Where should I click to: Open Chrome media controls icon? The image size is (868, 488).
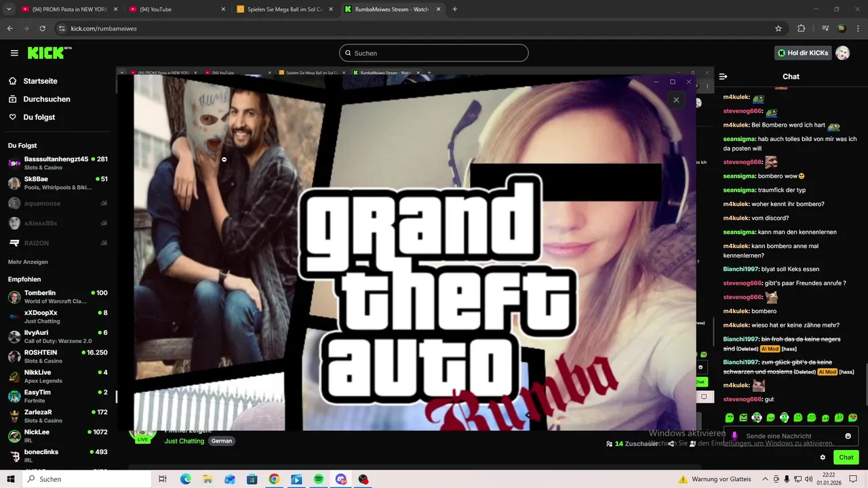coord(825,28)
